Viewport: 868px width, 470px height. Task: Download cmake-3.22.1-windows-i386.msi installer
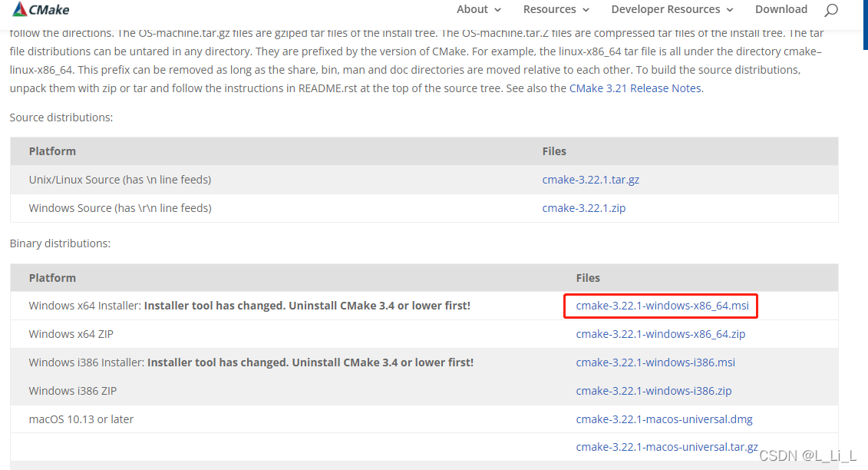click(x=655, y=362)
